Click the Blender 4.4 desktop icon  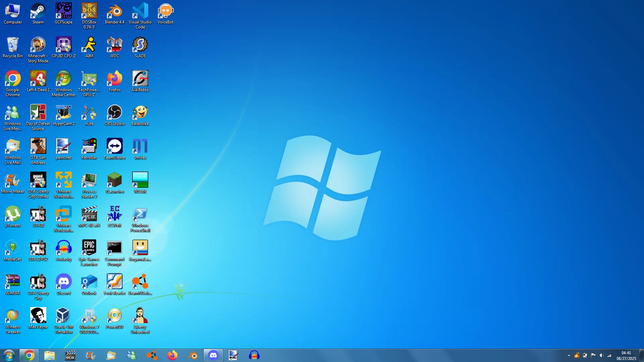click(114, 12)
